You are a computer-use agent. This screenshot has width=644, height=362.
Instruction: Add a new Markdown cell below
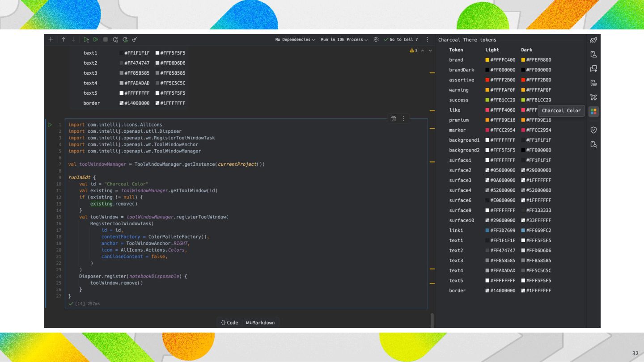(260, 323)
